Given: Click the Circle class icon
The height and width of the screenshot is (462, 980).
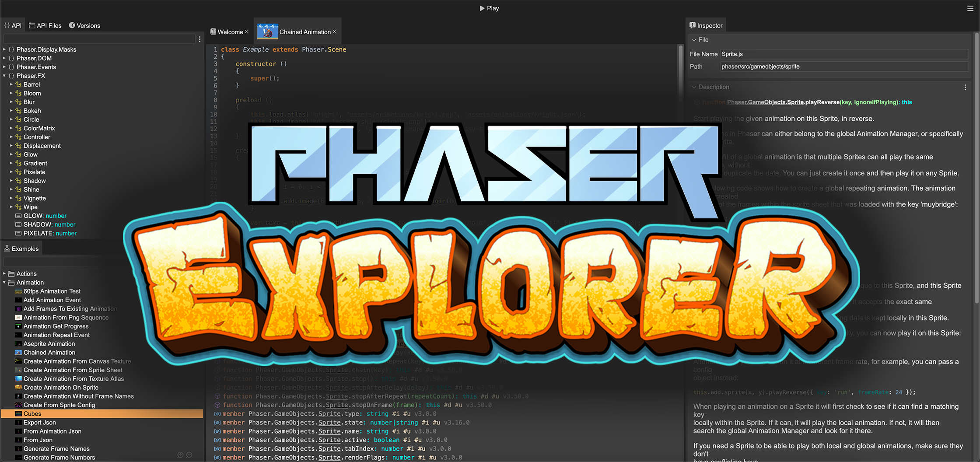Looking at the screenshot, I should 18,119.
